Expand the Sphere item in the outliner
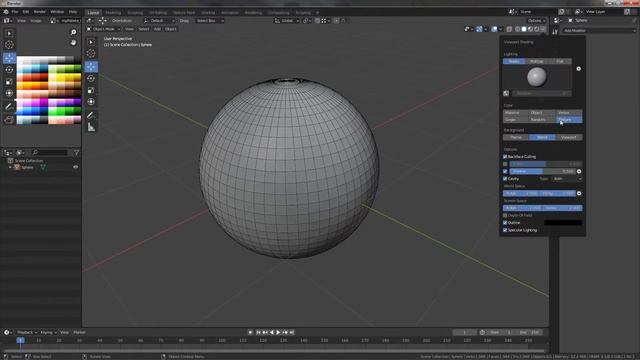Viewport: 640px width, 360px height. pyautogui.click(x=10, y=167)
